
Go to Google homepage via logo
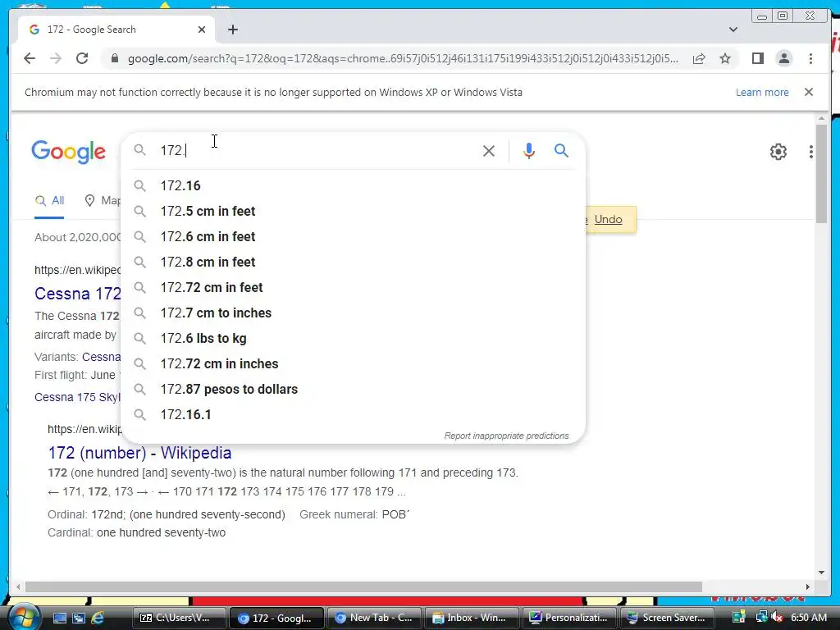tap(68, 152)
